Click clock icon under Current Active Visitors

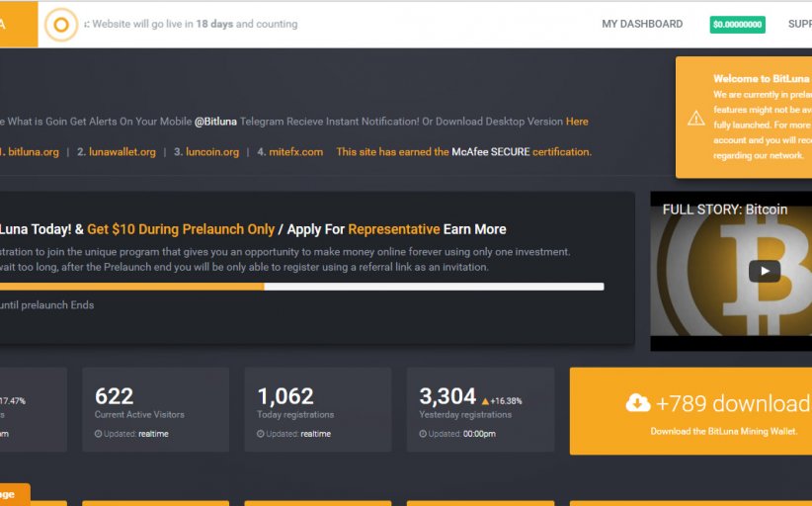(x=99, y=434)
